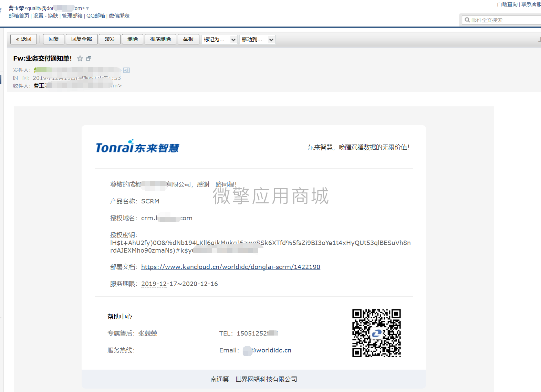Click the 彻底删除 button
The image size is (541, 392).
(x=160, y=39)
